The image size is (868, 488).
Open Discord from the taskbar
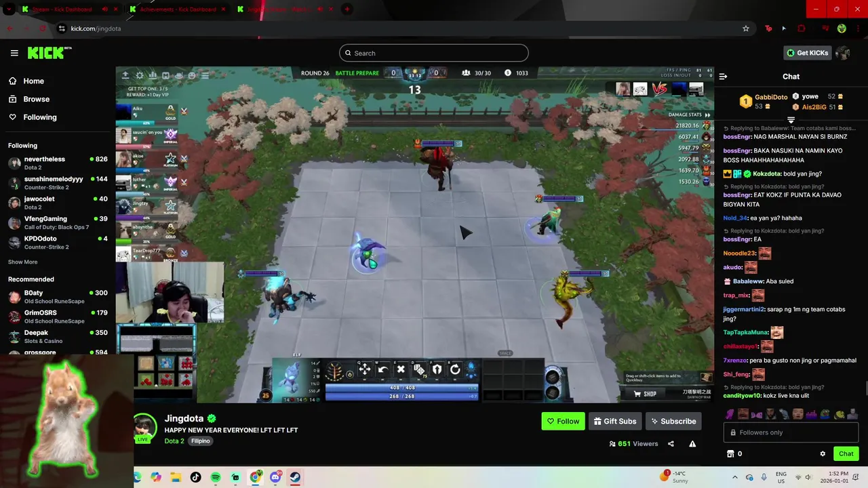pyautogui.click(x=275, y=477)
